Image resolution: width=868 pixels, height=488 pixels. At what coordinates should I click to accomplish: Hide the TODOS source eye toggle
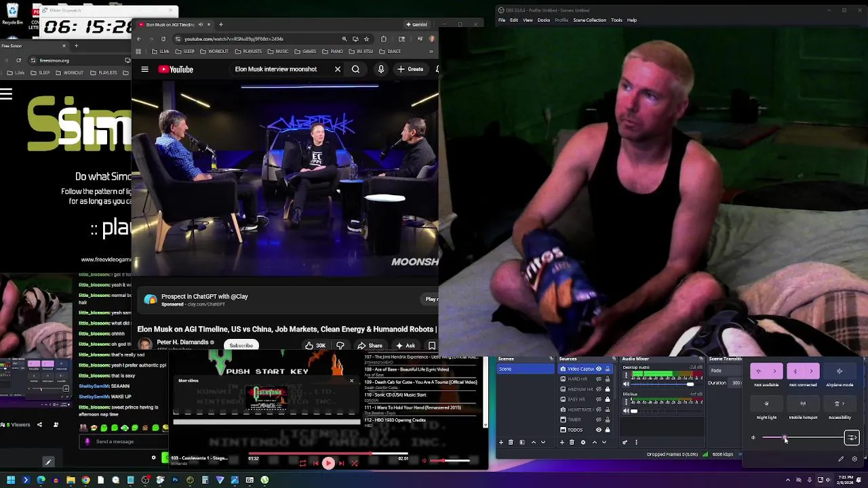[x=599, y=430]
